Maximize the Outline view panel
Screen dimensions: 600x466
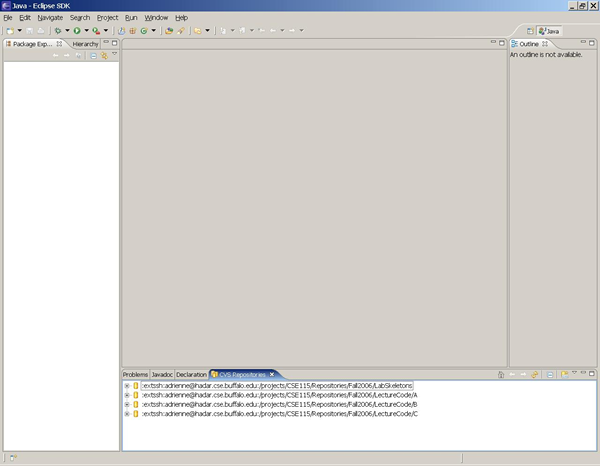click(x=590, y=44)
